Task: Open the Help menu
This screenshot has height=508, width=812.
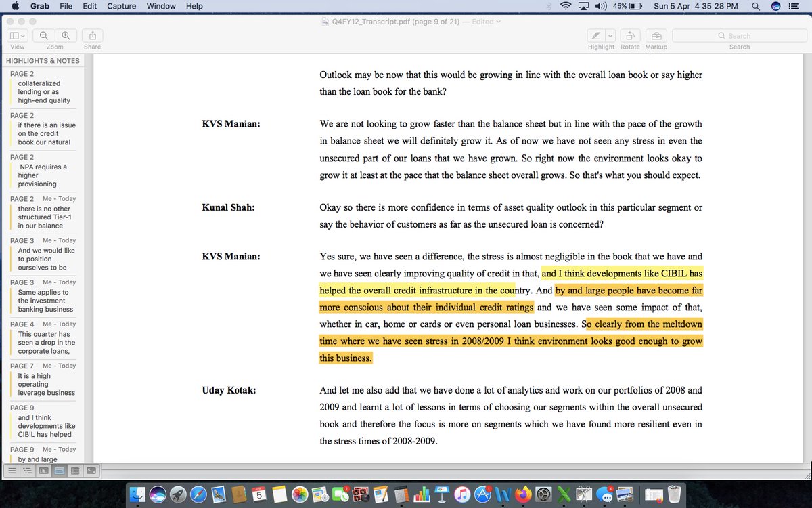Action: [194, 6]
